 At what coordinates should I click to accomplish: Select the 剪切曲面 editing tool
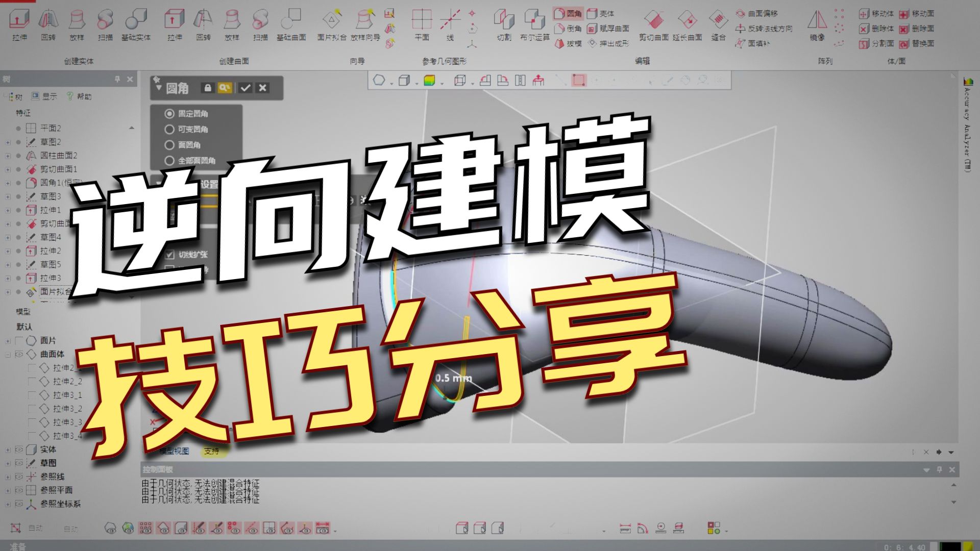pyautogui.click(x=655, y=24)
